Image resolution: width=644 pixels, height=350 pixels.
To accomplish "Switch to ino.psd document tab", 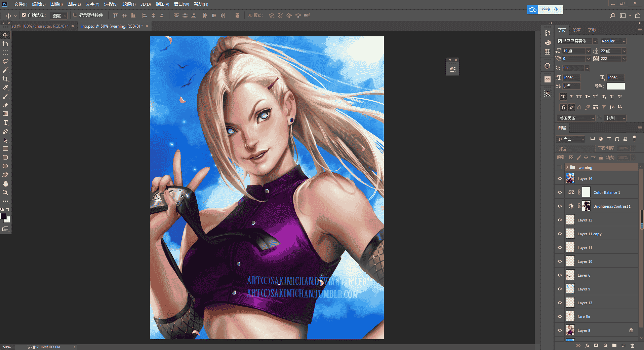I will (x=112, y=26).
